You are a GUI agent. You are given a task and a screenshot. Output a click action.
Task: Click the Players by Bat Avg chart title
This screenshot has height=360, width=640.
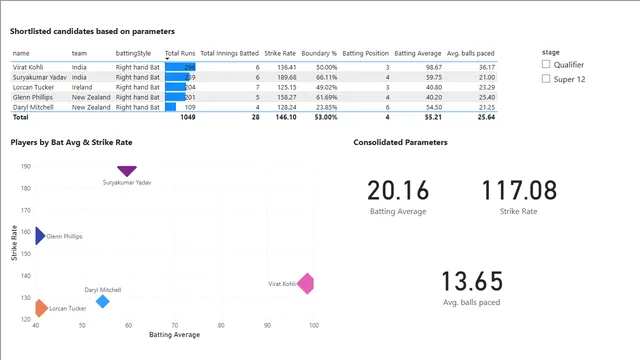click(x=71, y=142)
